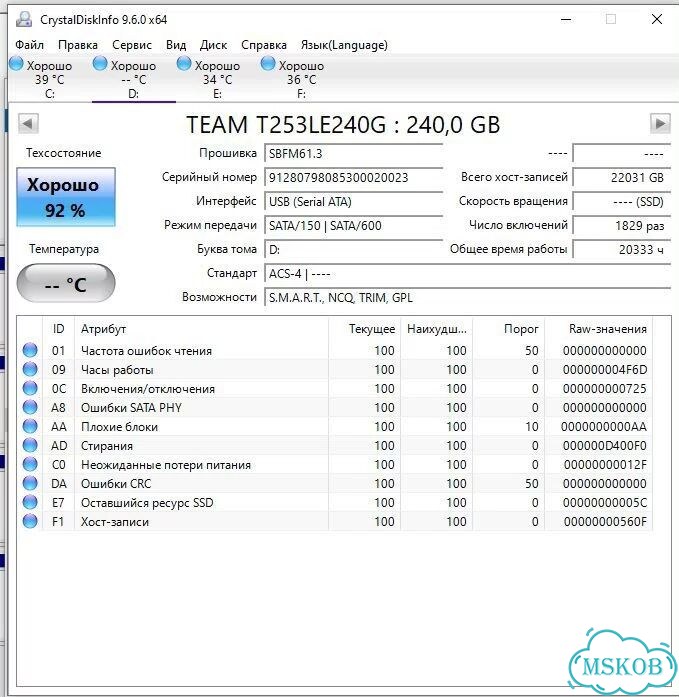
Task: Click power on hours value 20333 ч
Action: pyautogui.click(x=622, y=249)
